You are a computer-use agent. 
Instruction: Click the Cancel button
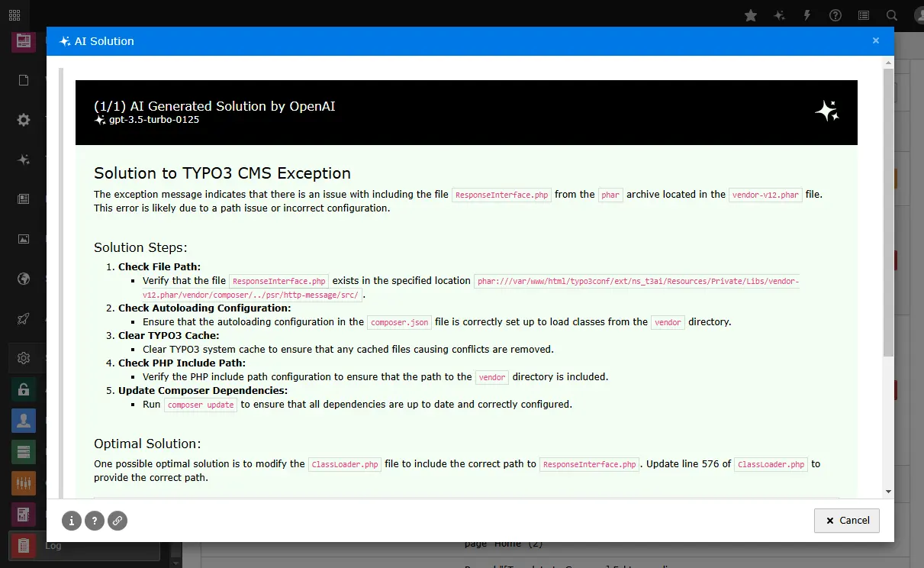click(847, 521)
